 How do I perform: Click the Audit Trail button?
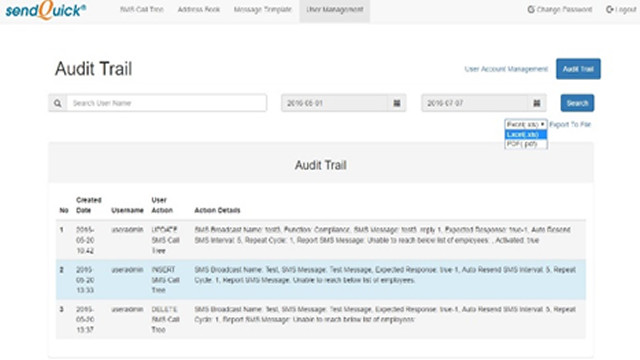(578, 69)
